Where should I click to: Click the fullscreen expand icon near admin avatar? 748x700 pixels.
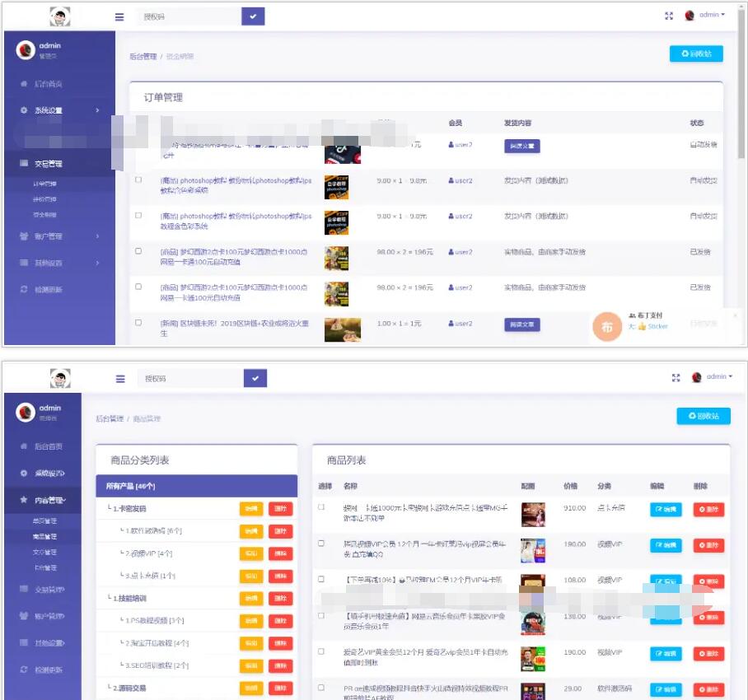coord(669,16)
